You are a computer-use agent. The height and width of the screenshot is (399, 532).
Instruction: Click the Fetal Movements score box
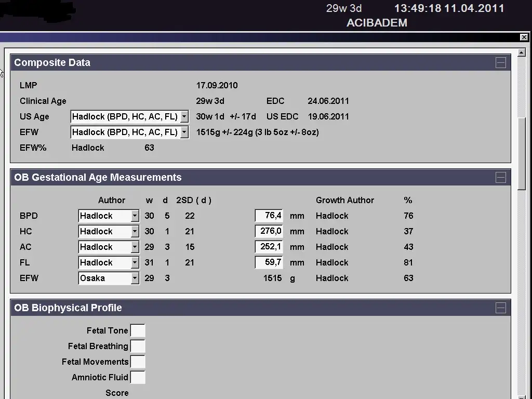138,362
